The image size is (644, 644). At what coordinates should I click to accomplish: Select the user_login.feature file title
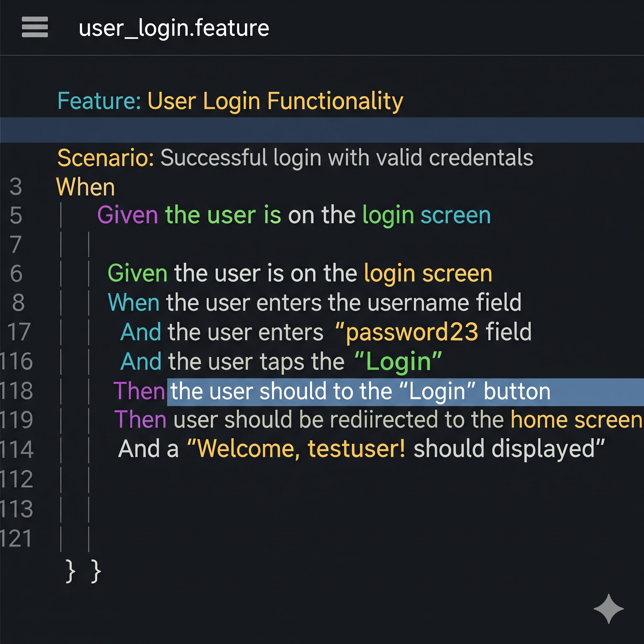(x=174, y=28)
